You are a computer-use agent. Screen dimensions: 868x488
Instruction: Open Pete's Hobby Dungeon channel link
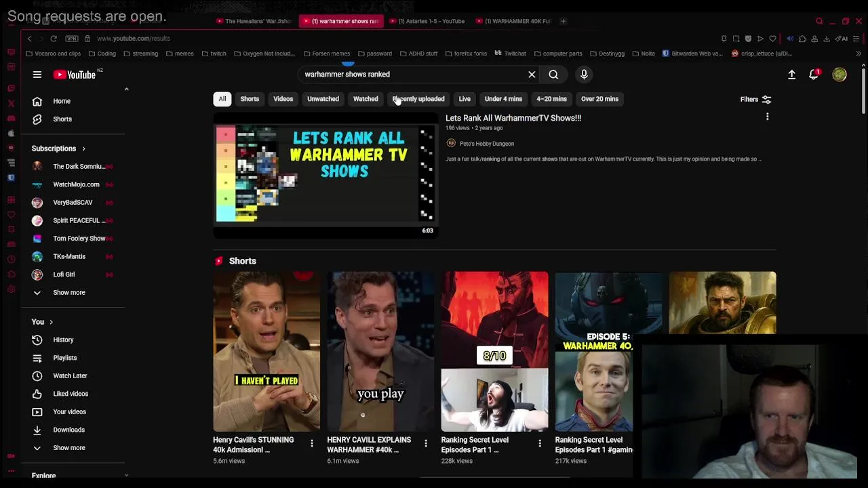tap(487, 144)
